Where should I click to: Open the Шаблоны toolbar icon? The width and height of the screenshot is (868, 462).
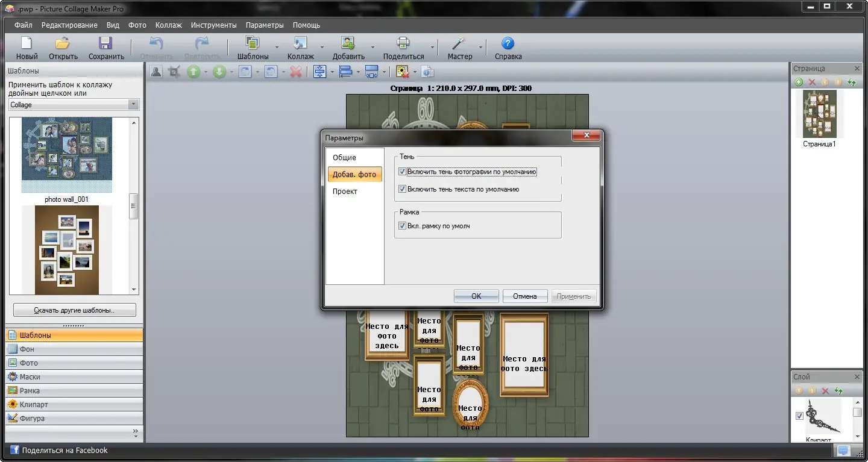[253, 43]
